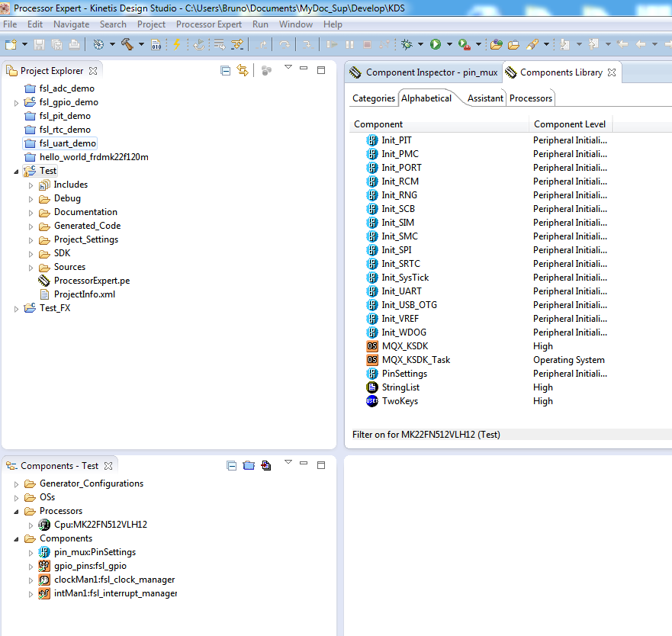Collapse the Test project node
The height and width of the screenshot is (636, 672).
[x=16, y=172]
